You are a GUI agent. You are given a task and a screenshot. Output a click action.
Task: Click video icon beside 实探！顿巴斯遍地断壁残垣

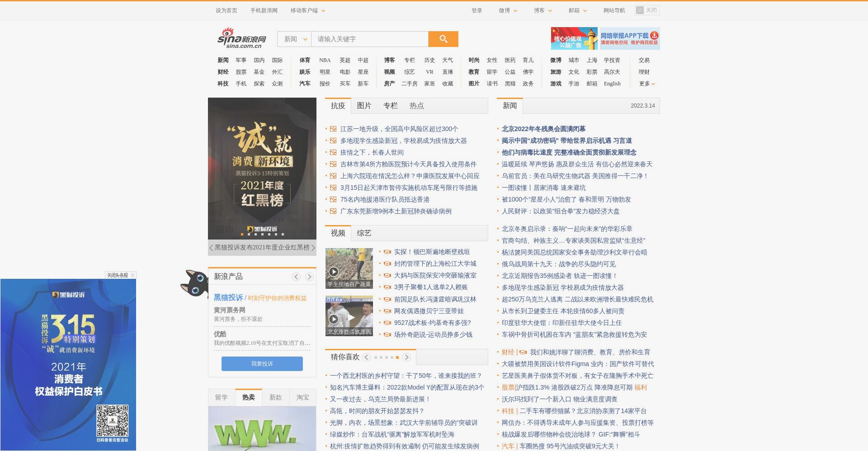click(x=387, y=252)
